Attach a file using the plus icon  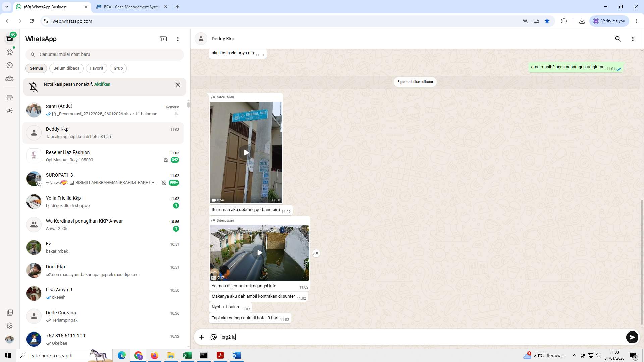point(201,337)
